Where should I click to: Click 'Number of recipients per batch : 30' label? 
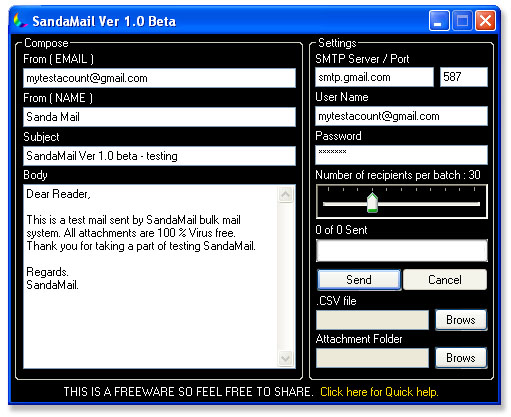[x=398, y=175]
